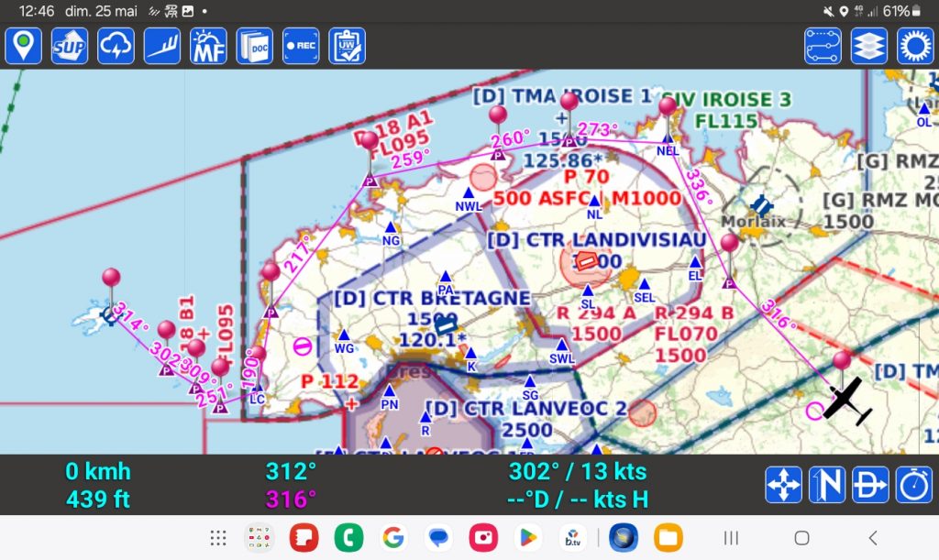This screenshot has width=939, height=560.
Task: Open the settings gear icon
Action: pos(914,46)
